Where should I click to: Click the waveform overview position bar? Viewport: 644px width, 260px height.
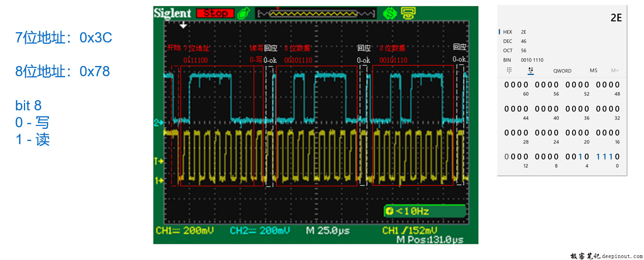316,14
